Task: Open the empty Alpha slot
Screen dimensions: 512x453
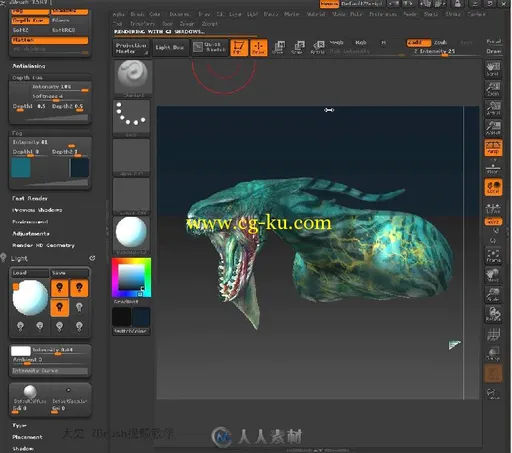Action: pyautogui.click(x=131, y=156)
